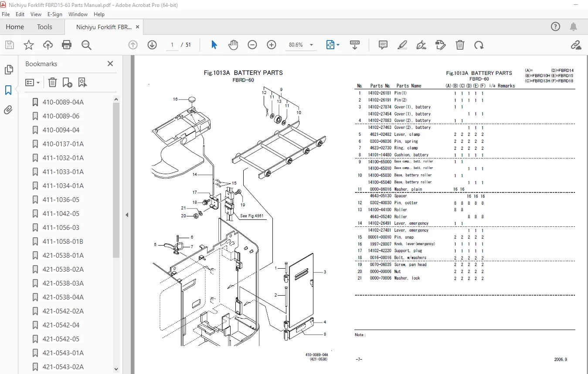Activate the Hand pan tool
Screen dimensions: 588x374
coord(233,45)
